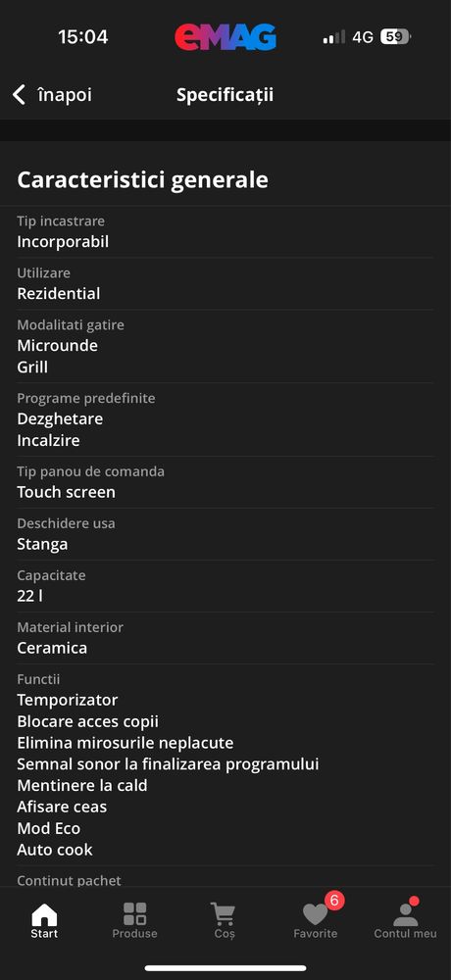The width and height of the screenshot is (451, 980).
Task: Select the Caracteristici generale heading
Action: coord(142,180)
